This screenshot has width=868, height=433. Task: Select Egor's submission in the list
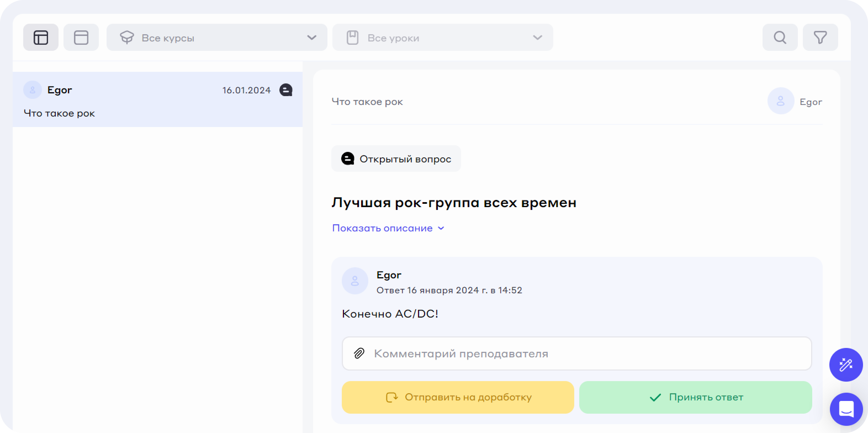pos(157,100)
